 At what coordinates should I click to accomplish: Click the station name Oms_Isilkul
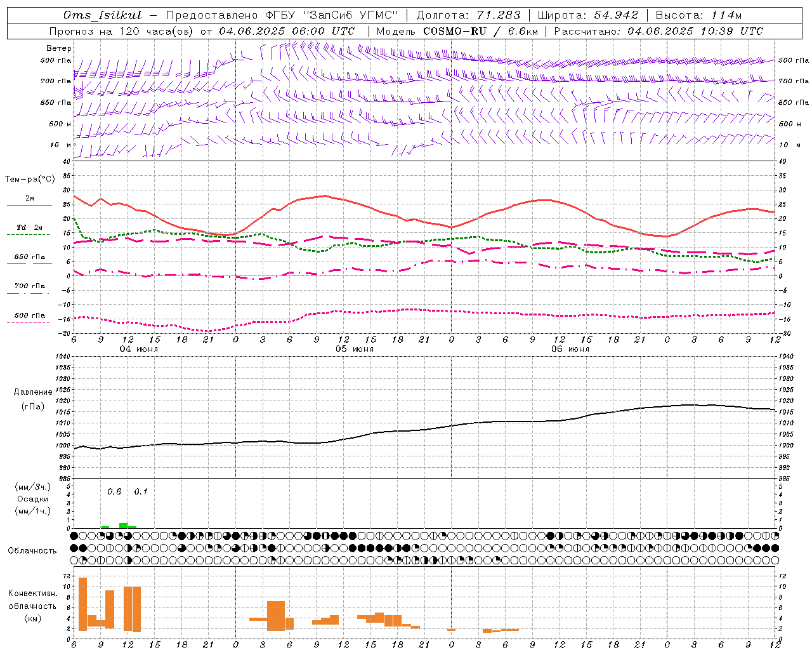click(103, 15)
